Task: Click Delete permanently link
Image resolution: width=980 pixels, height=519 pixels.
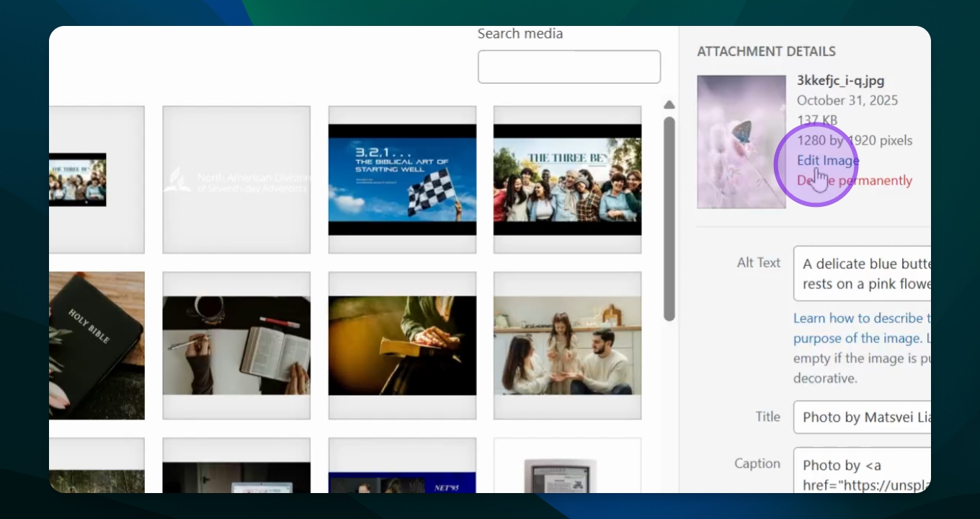Action: 855,181
